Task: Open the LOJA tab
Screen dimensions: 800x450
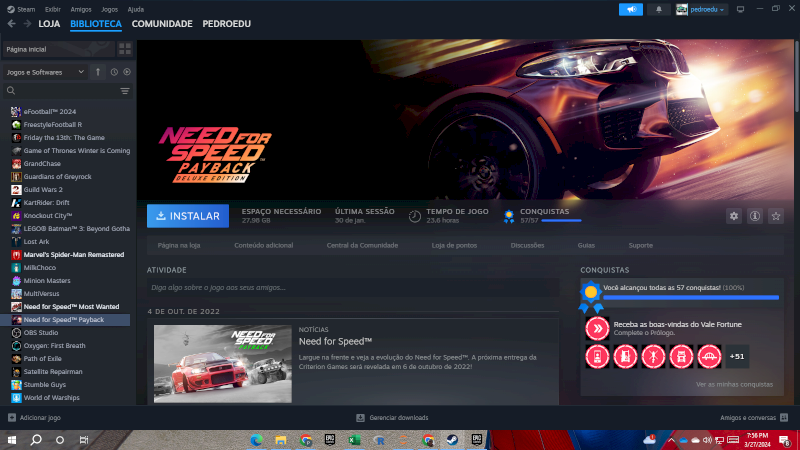Action: pyautogui.click(x=49, y=23)
